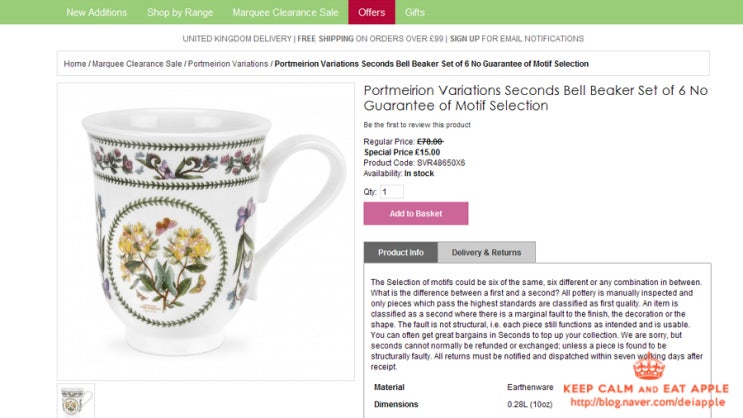Go to Marquee Clearance Sale section

(283, 12)
